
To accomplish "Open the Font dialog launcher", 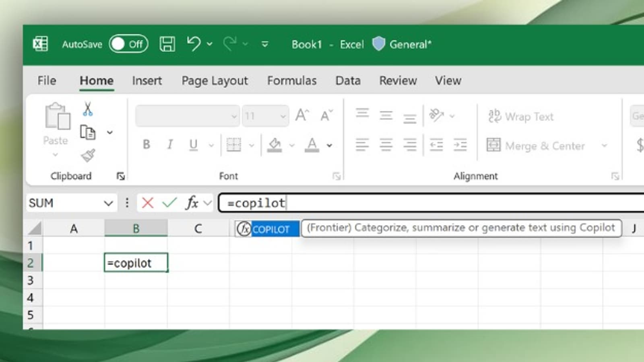I will pyautogui.click(x=336, y=176).
